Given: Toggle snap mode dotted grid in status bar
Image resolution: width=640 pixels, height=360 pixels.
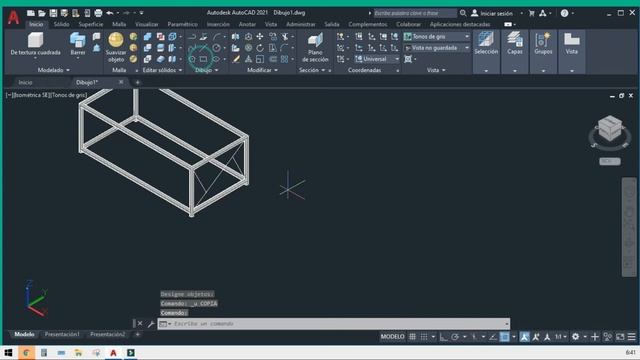Looking at the screenshot, I should pos(424,337).
